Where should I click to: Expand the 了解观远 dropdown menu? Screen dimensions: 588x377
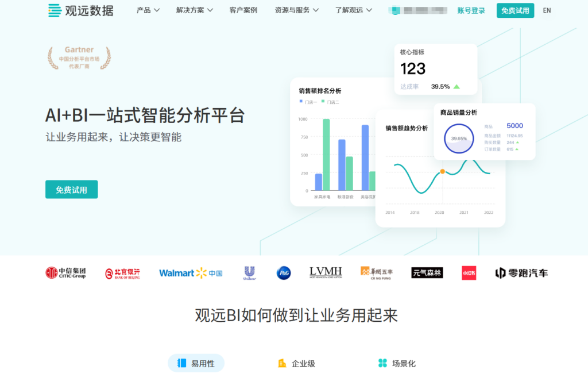pos(354,10)
